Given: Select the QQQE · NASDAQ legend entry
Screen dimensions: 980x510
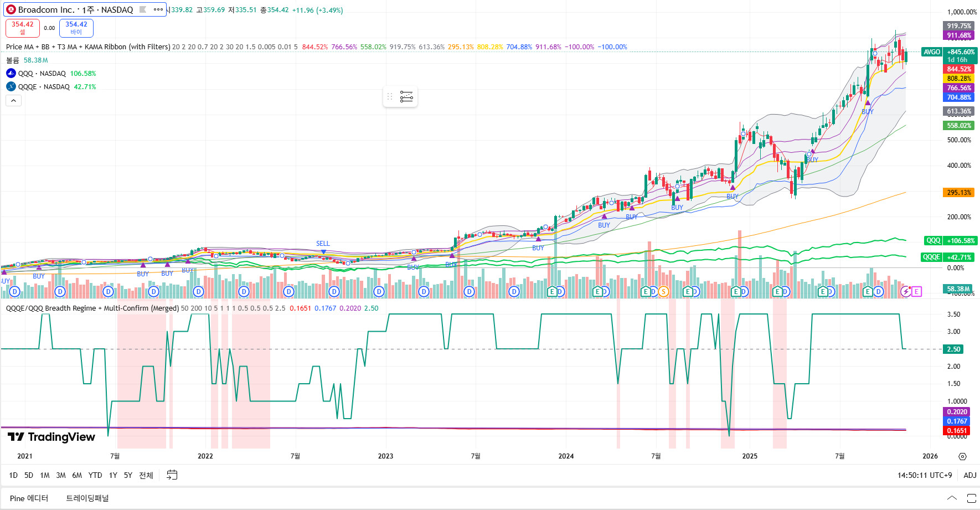Looking at the screenshot, I should tap(44, 86).
